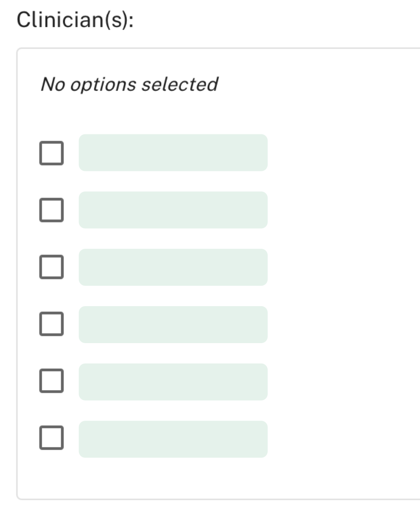Screen dimensions: 420x519
Task: Click the "Clinician(s):" field label
Action: coord(75,20)
